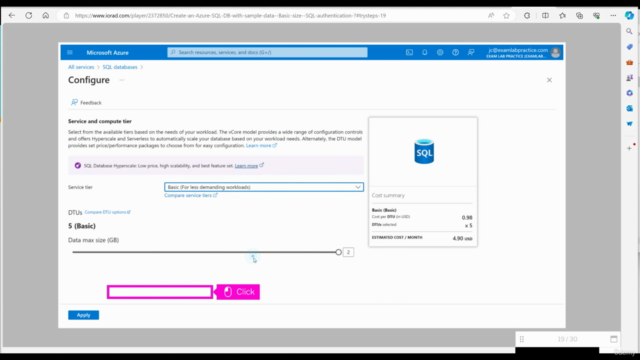Open Azure notifications bell

(x=424, y=52)
